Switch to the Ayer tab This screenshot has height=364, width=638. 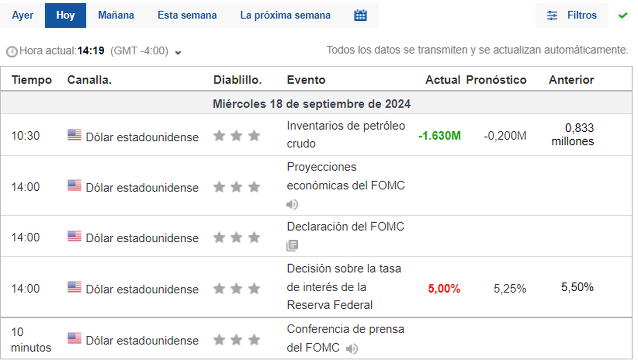[23, 15]
